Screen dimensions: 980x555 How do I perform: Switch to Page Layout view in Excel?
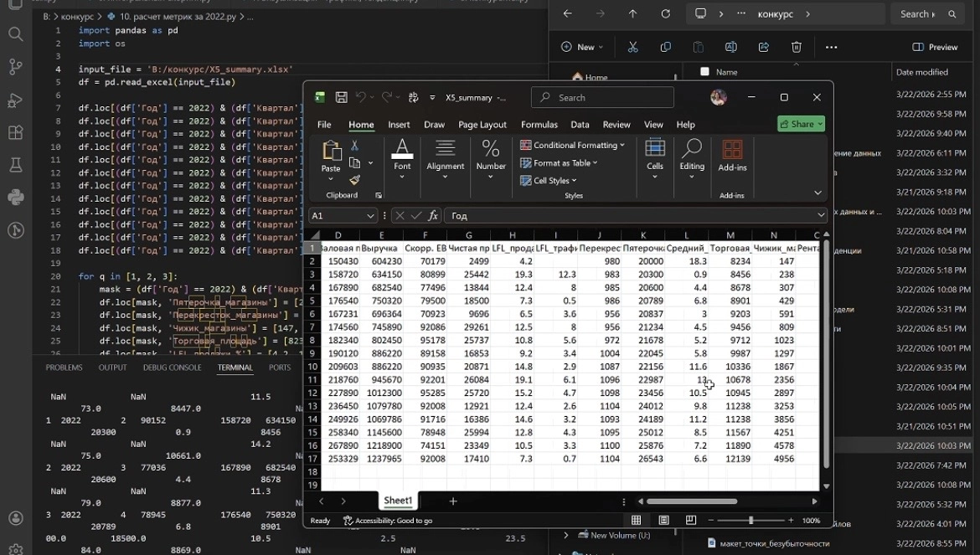tap(663, 520)
